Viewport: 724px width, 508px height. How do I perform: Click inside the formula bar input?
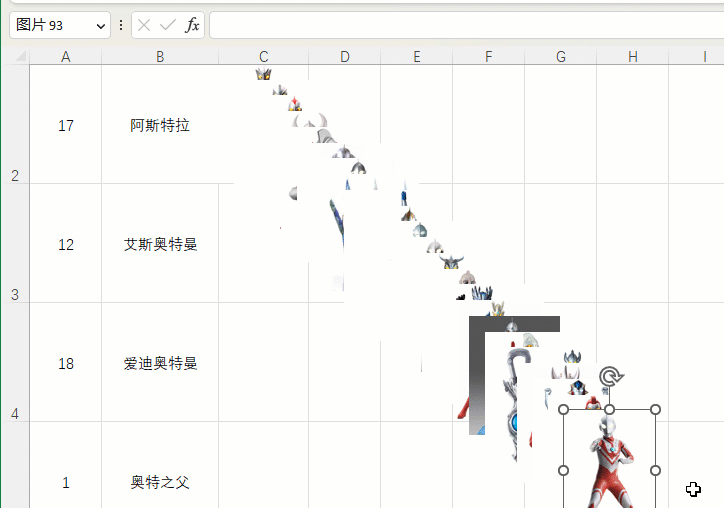(466, 25)
